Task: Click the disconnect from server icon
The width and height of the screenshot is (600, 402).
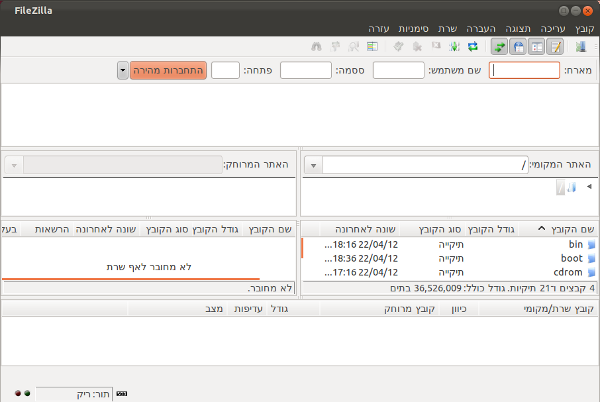Action: [x=417, y=47]
